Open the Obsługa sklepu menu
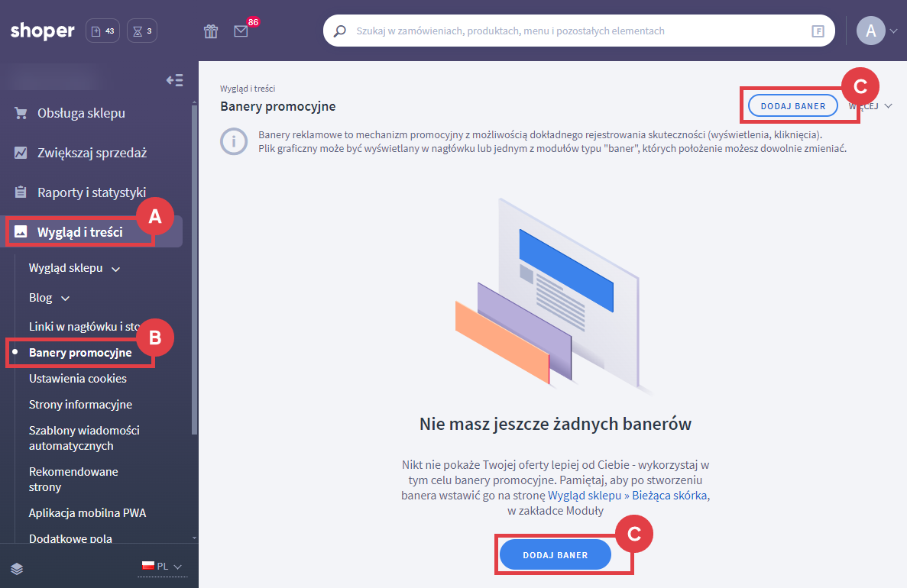This screenshot has width=907, height=588. pos(81,113)
